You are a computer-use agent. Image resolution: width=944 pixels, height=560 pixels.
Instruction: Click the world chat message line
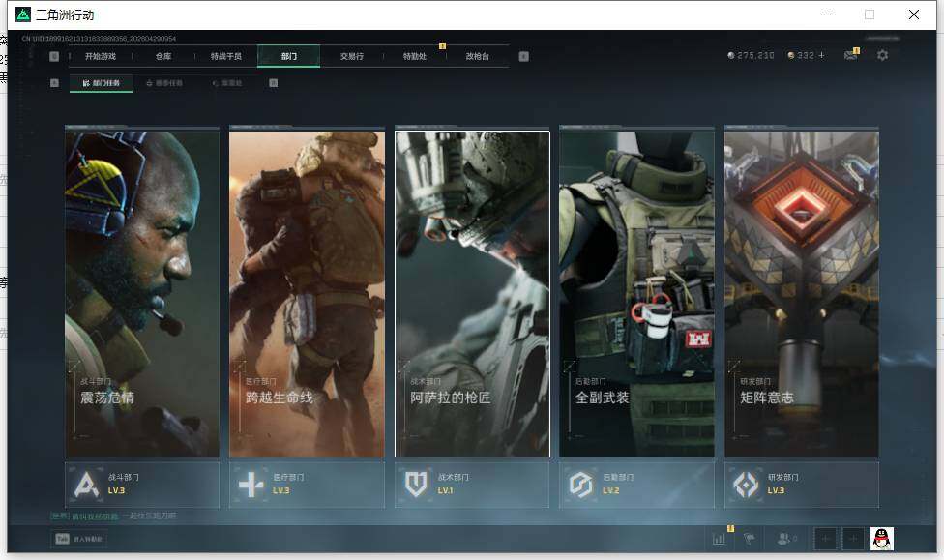(113, 516)
